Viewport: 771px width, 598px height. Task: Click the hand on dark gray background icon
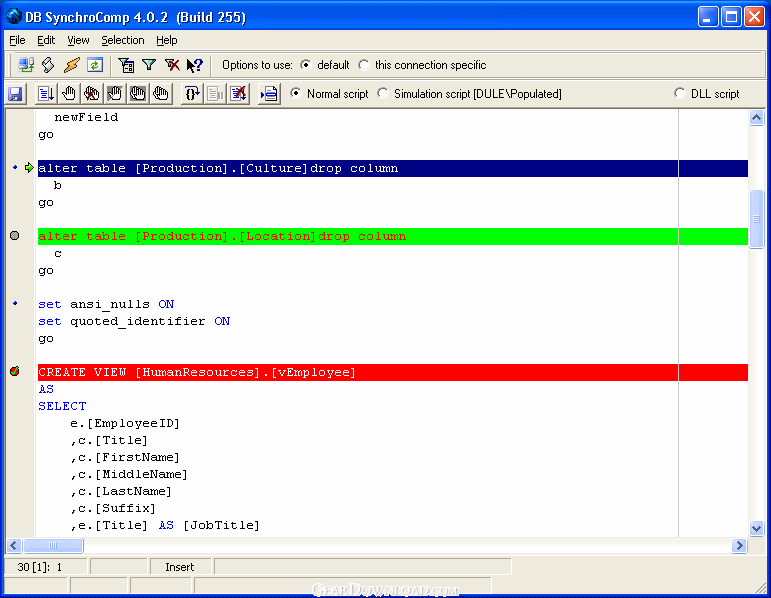pos(138,93)
